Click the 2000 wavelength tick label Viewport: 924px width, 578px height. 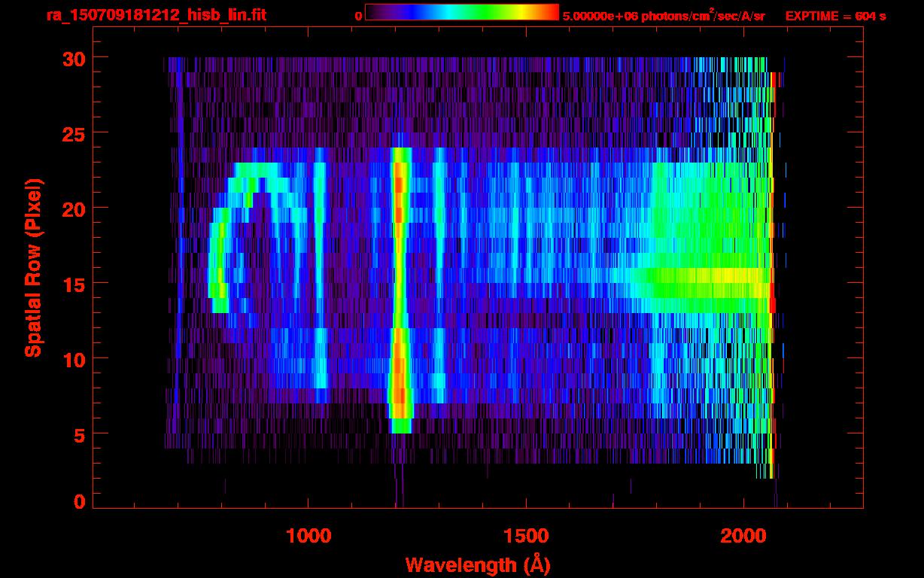pyautogui.click(x=743, y=536)
